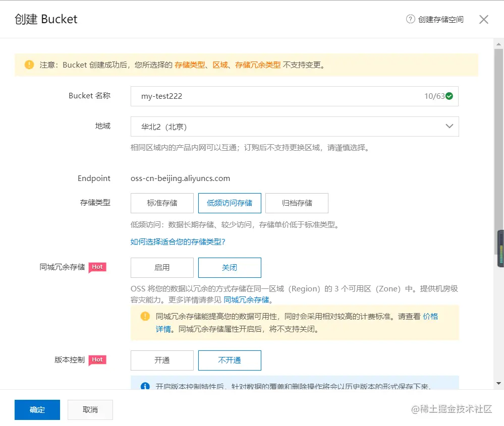Click the scrollbar down arrow
The width and height of the screenshot is (504, 426).
tap(498, 383)
